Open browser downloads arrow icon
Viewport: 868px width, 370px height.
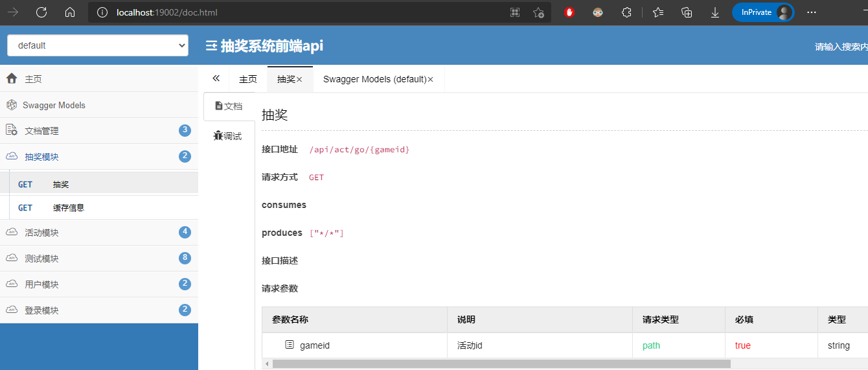(x=715, y=12)
